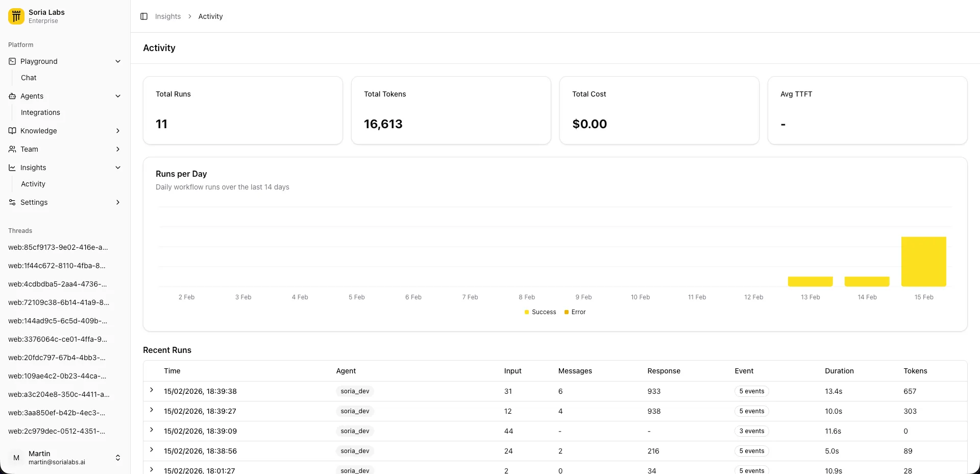
Task: Expand the first Recent Runs row
Action: click(x=151, y=391)
